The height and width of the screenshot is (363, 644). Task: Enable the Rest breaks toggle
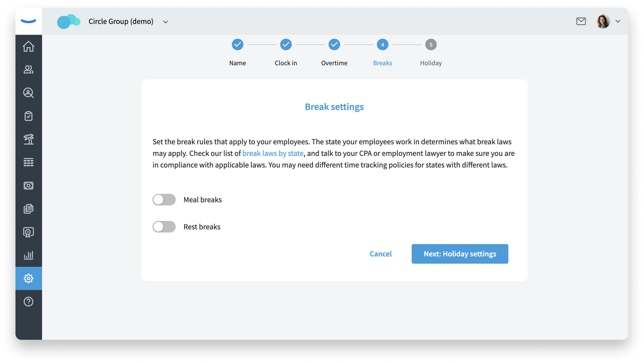pyautogui.click(x=164, y=226)
